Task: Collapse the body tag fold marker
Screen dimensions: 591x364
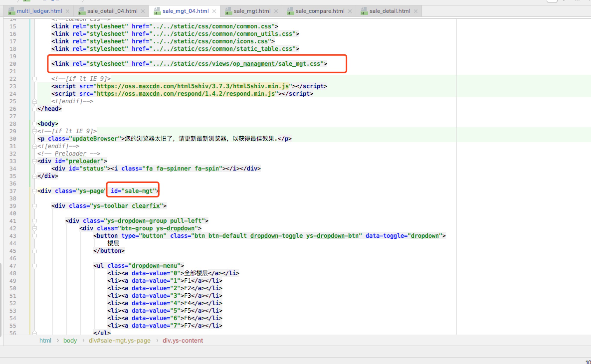Action: pyautogui.click(x=34, y=124)
